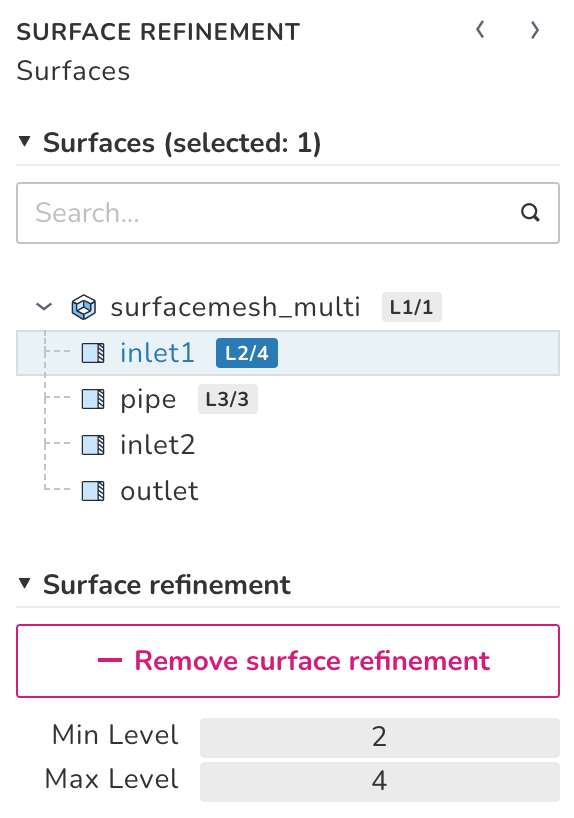The height and width of the screenshot is (818, 574).
Task: Click the next step arrow in header
Action: [534, 30]
